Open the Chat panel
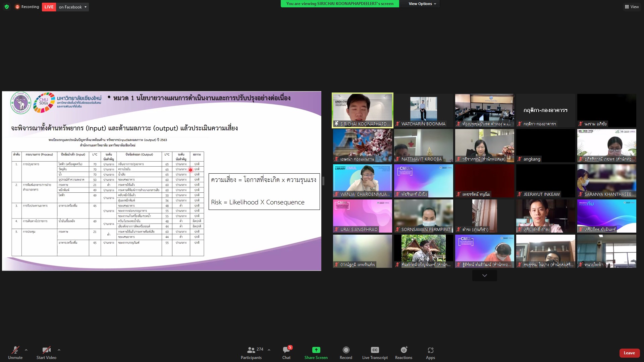 pyautogui.click(x=286, y=350)
